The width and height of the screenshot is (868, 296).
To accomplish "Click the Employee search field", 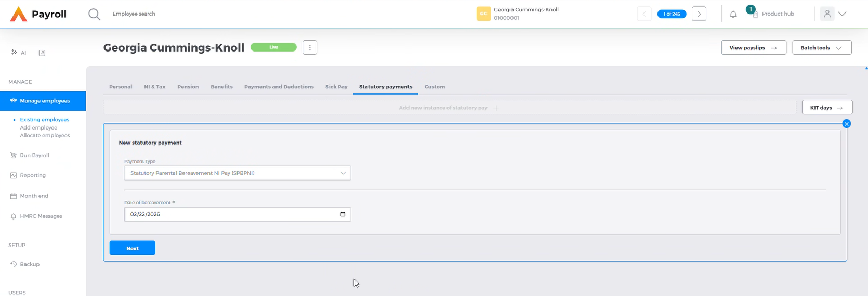I will tap(134, 14).
